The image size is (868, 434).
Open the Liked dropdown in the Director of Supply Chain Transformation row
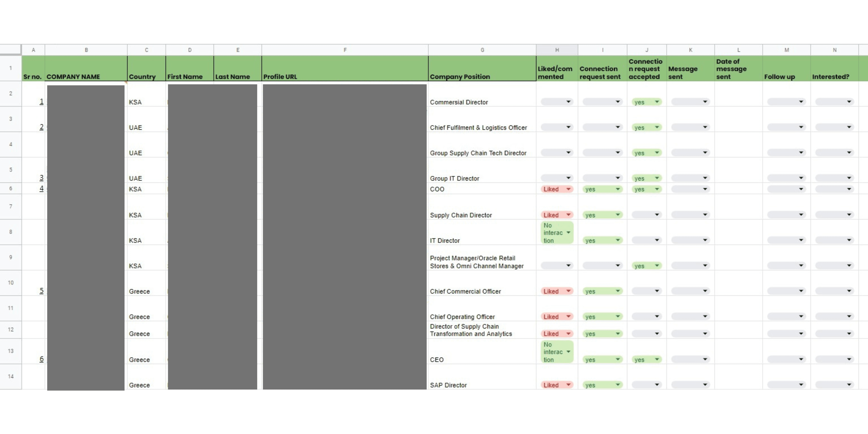(557, 333)
